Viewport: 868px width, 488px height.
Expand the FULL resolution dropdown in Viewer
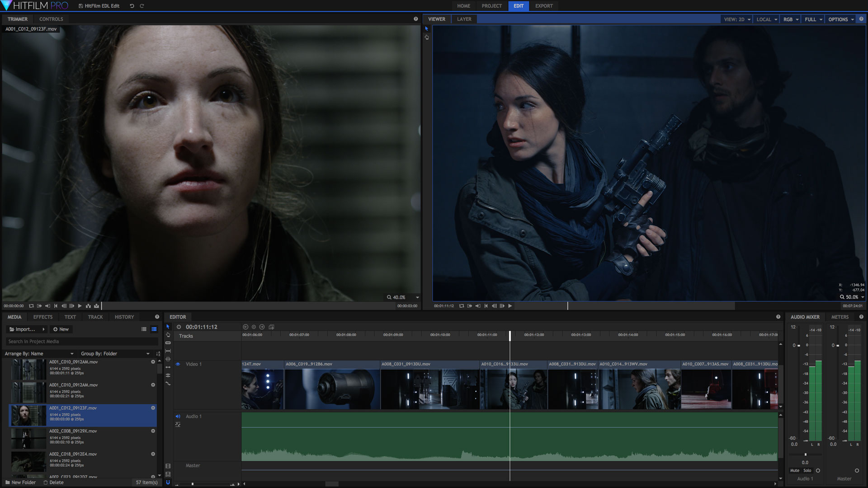[x=812, y=19]
